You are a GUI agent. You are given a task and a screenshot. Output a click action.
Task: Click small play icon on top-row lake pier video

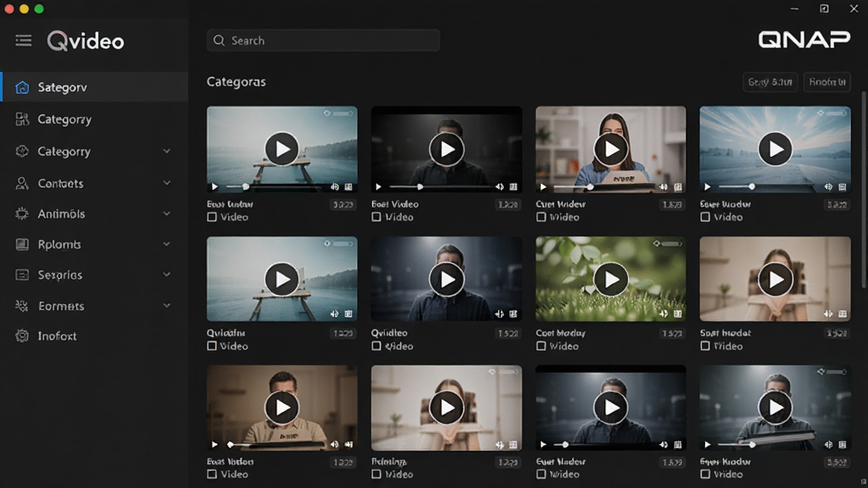click(214, 187)
